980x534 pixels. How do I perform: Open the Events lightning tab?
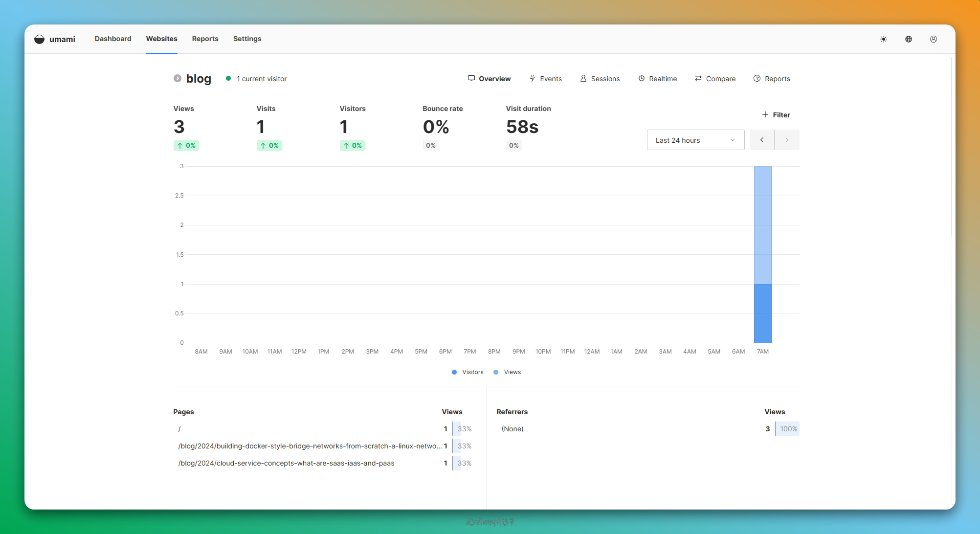coord(545,79)
